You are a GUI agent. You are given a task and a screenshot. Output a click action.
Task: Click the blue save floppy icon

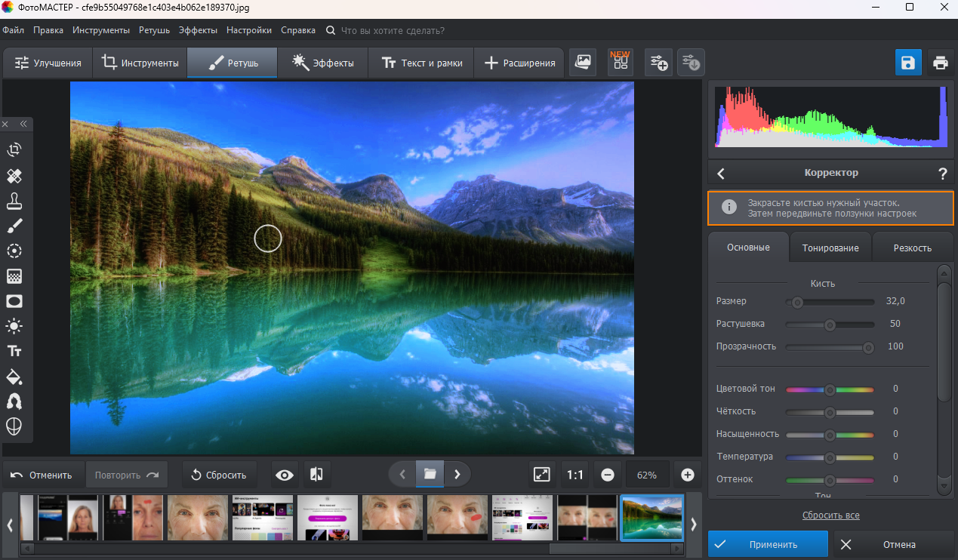(x=908, y=63)
